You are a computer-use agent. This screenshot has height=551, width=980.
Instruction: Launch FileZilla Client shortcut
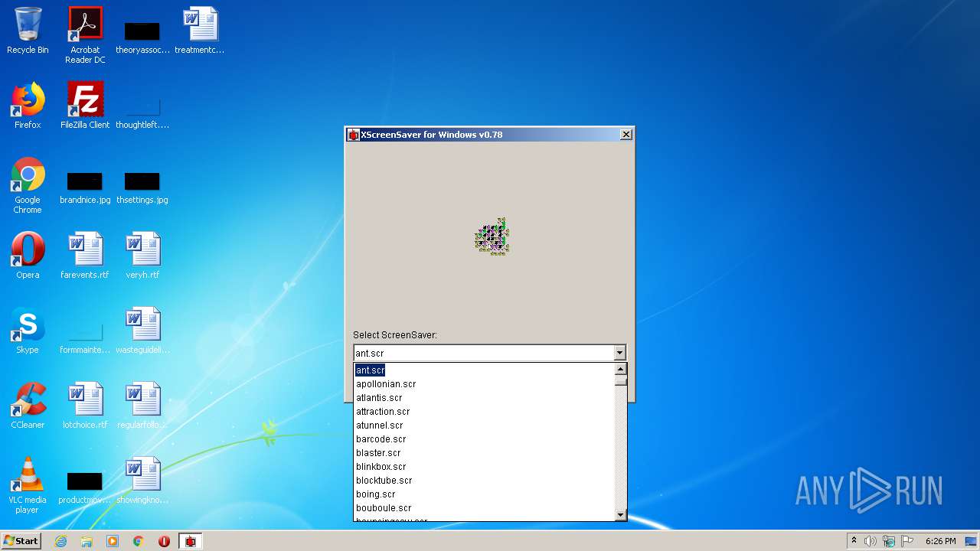(x=85, y=106)
